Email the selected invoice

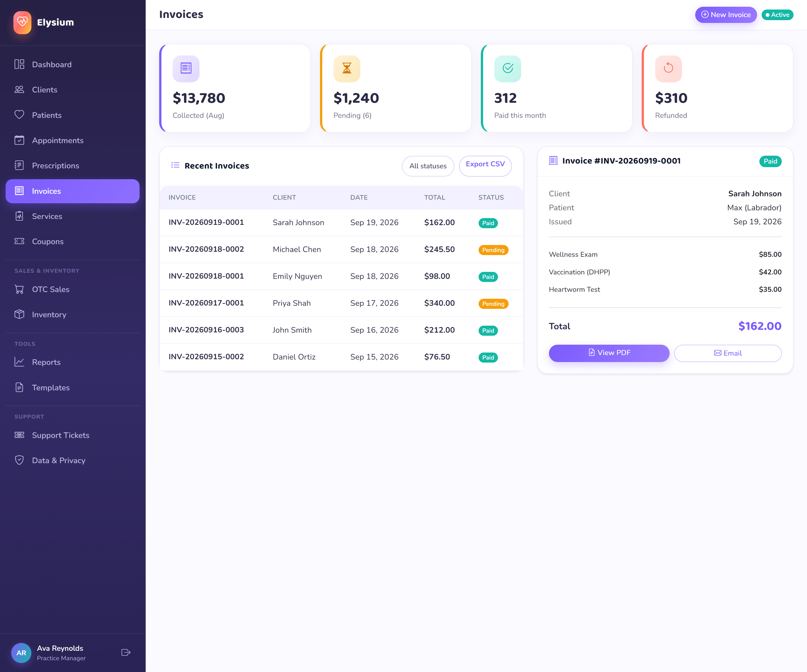point(727,353)
